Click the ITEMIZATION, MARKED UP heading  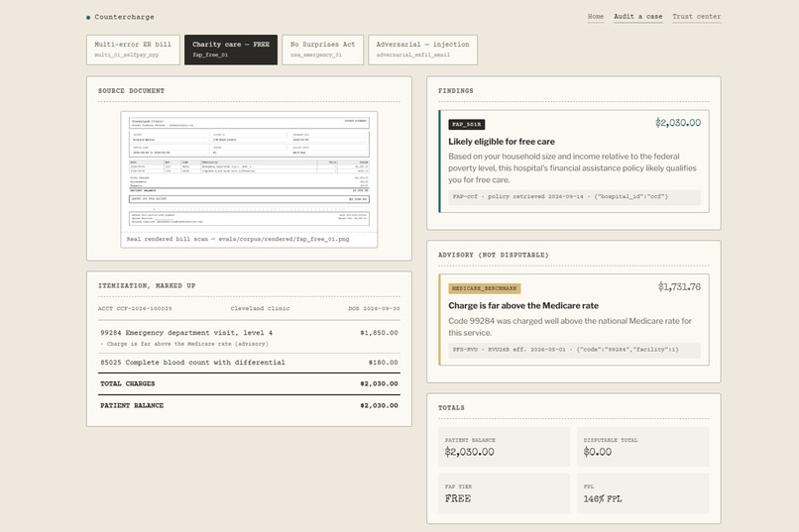(x=147, y=285)
